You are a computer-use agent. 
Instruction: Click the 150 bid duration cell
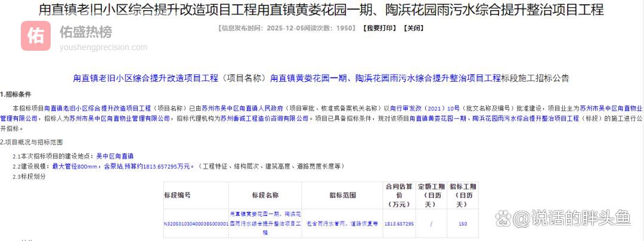coord(463,224)
